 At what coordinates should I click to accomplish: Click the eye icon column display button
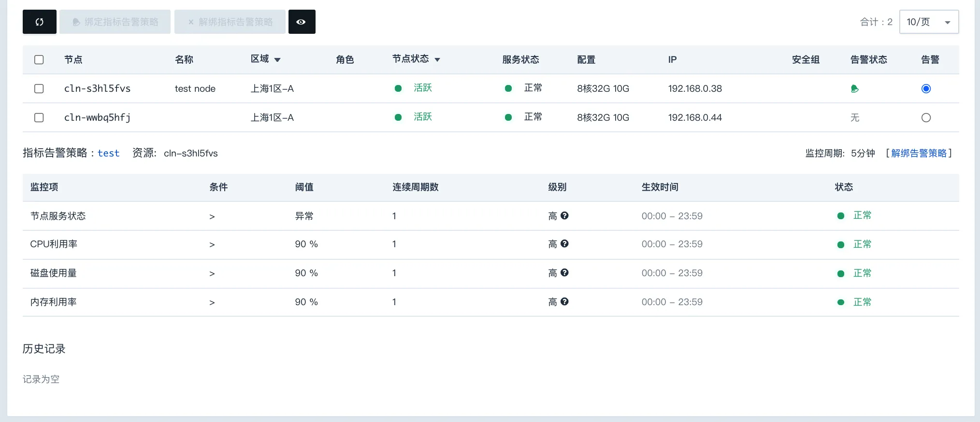[302, 22]
